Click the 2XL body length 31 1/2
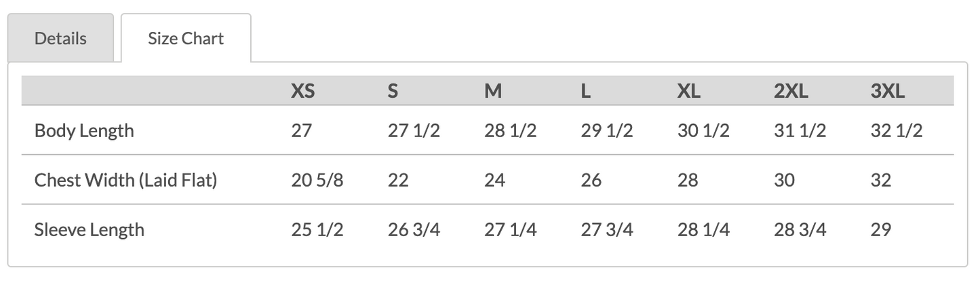Viewport: 980px width, 283px height. pyautogui.click(x=800, y=130)
